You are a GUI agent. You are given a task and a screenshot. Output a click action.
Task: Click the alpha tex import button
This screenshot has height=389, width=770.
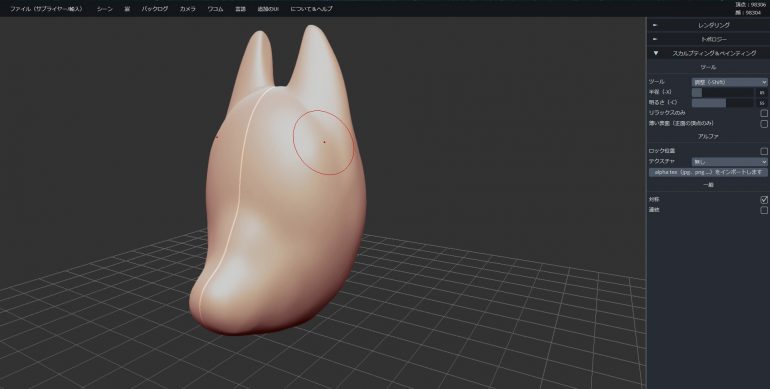tap(708, 172)
